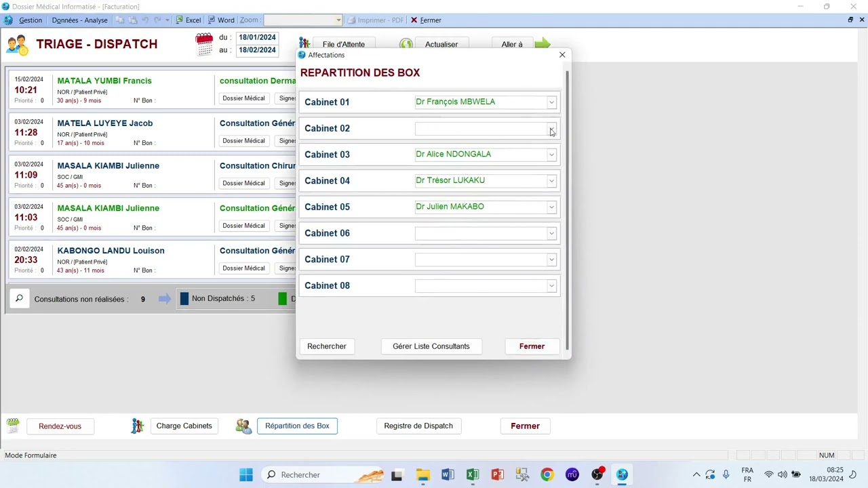Click the green arrow beside Aller à
Viewport: 868px width, 488px height.
pyautogui.click(x=542, y=45)
